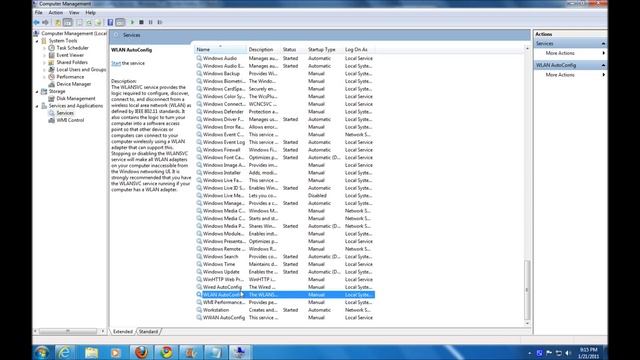Expand the Shared Folders tree node
640x360 pixels.
click(44, 62)
